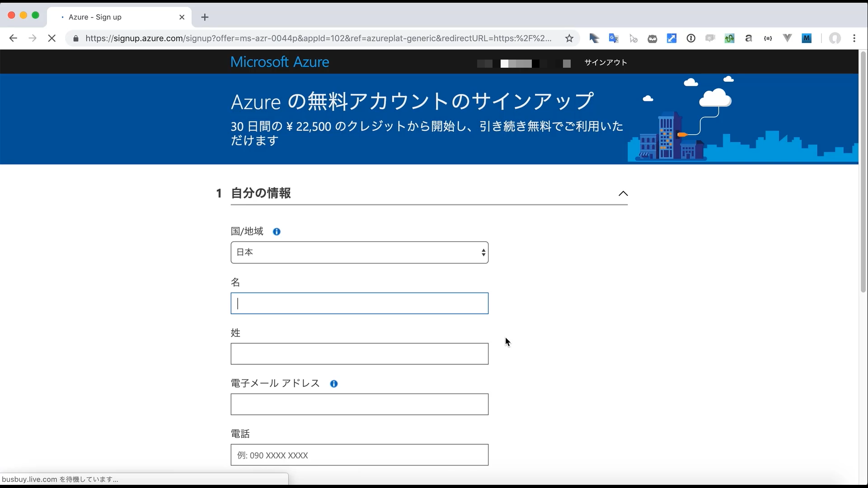Open the circled number one extension
868x488 pixels.
click(691, 38)
